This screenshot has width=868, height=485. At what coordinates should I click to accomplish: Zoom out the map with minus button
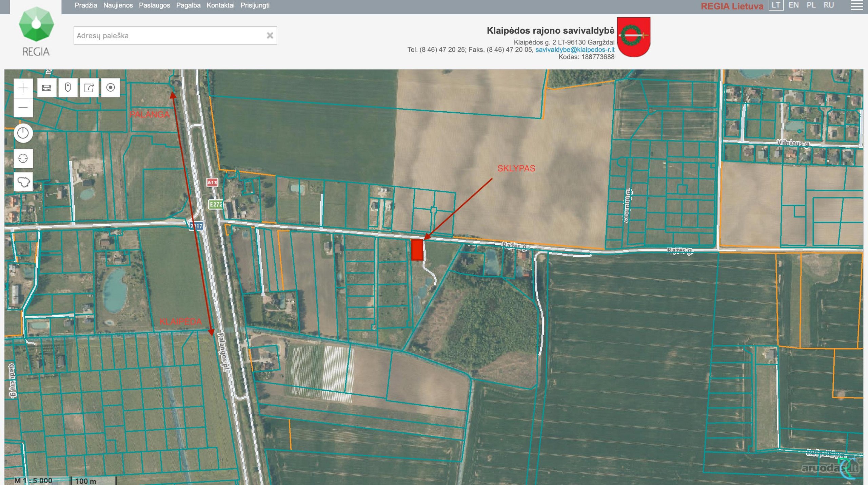coord(23,108)
